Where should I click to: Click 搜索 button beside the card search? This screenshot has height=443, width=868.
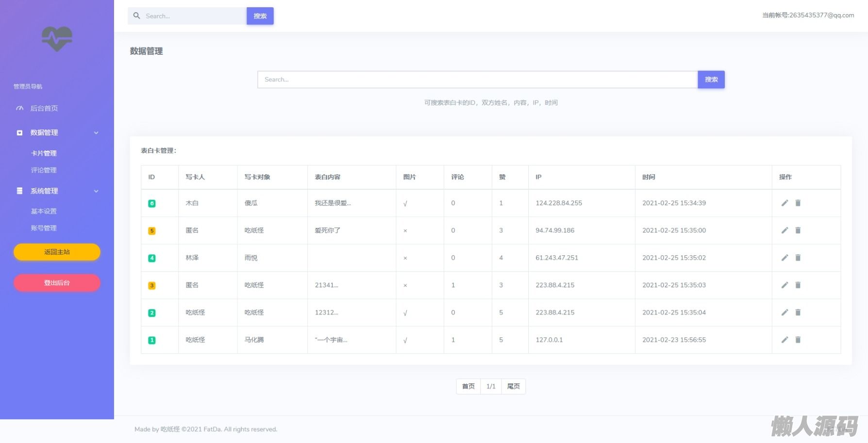pos(711,80)
